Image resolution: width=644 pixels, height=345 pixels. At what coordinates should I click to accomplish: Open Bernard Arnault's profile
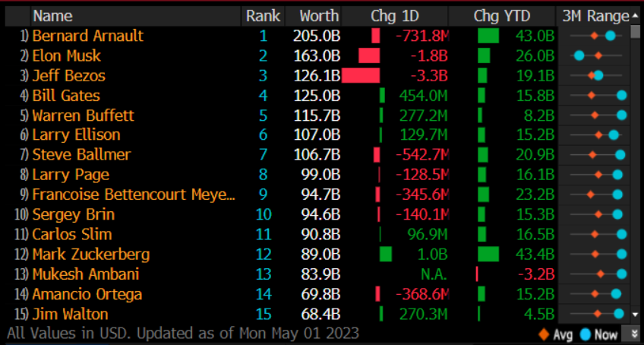coord(88,36)
